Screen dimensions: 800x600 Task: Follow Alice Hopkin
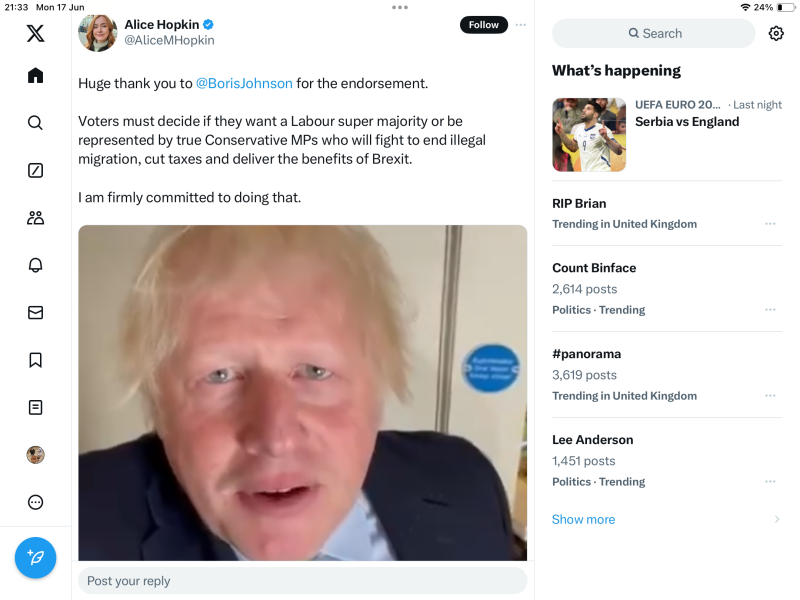coord(483,25)
